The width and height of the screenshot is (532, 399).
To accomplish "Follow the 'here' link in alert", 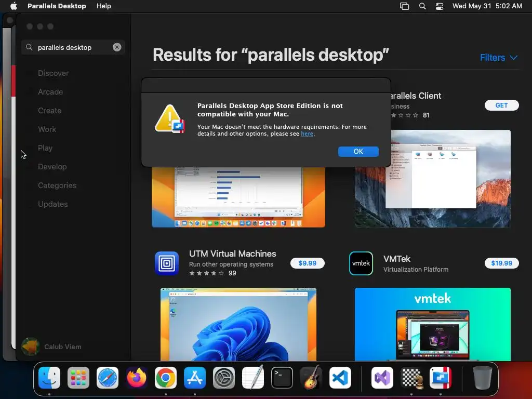I will 307,134.
